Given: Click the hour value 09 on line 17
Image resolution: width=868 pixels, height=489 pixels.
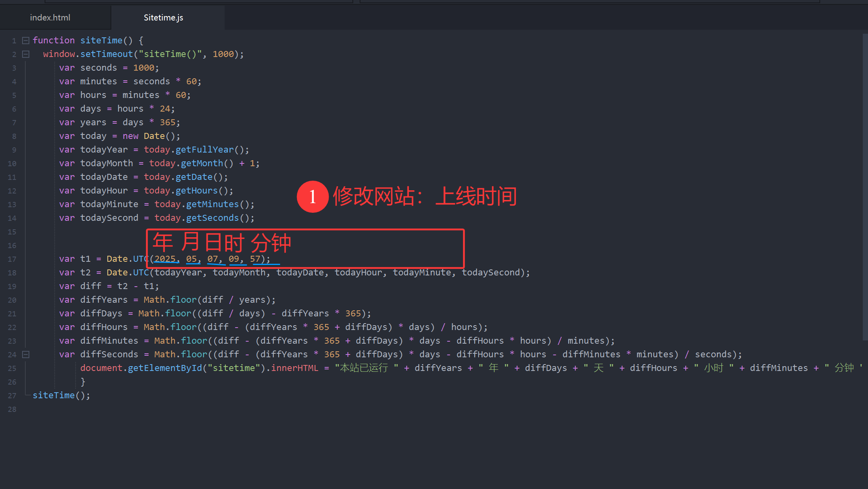Looking at the screenshot, I should tap(234, 259).
